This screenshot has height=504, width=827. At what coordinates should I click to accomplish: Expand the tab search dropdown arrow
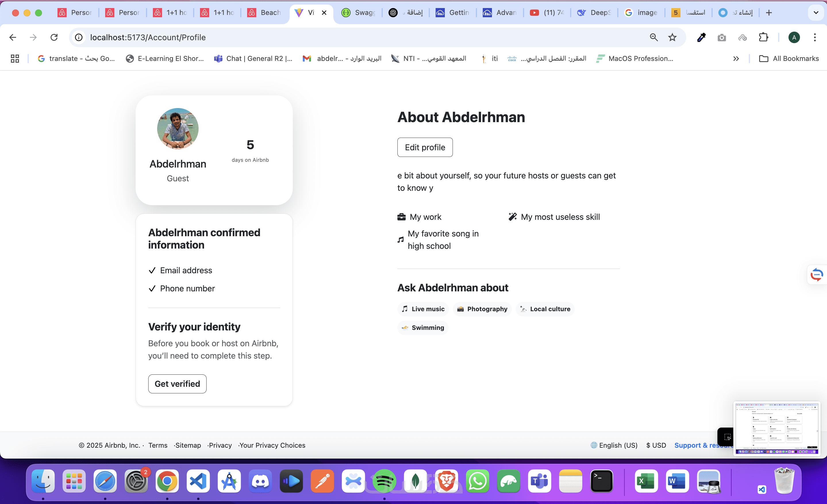pos(816,13)
